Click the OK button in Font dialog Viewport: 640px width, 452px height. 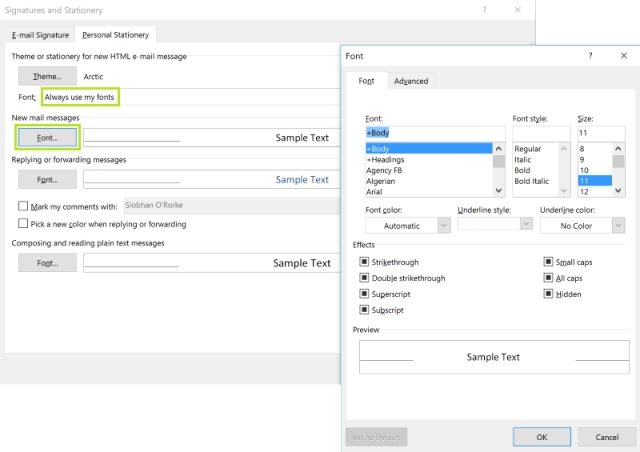(x=541, y=437)
